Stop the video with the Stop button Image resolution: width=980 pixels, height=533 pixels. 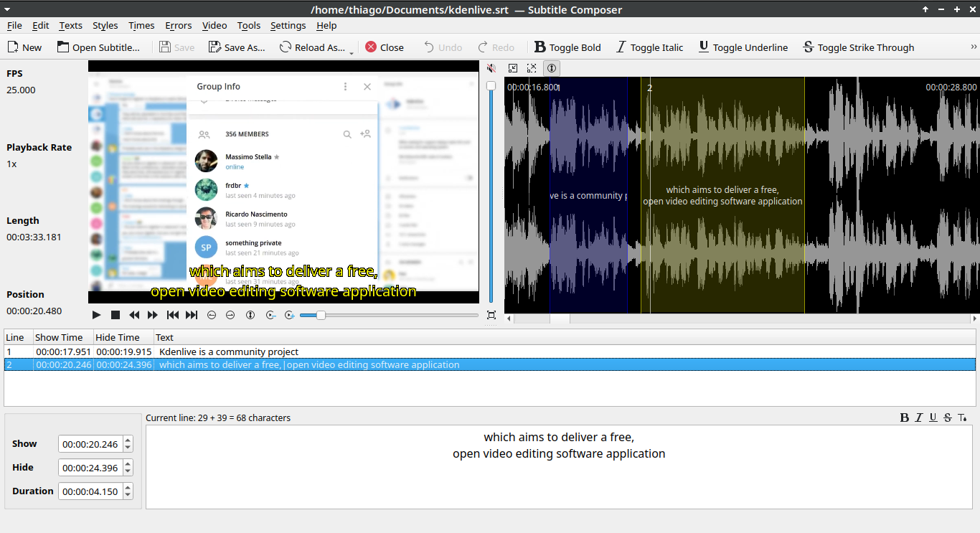[x=116, y=315]
